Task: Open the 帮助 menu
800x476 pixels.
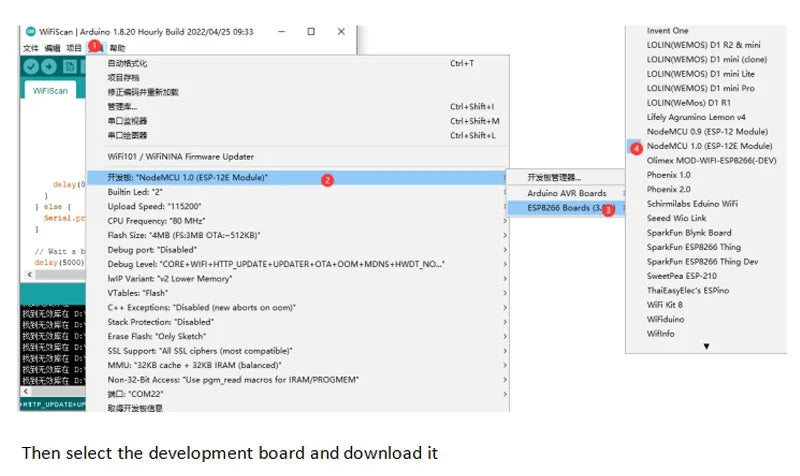Action: 117,48
